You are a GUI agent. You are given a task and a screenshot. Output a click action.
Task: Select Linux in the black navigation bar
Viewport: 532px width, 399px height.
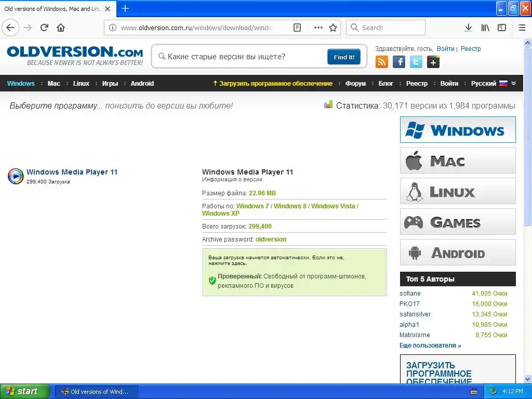(81, 84)
